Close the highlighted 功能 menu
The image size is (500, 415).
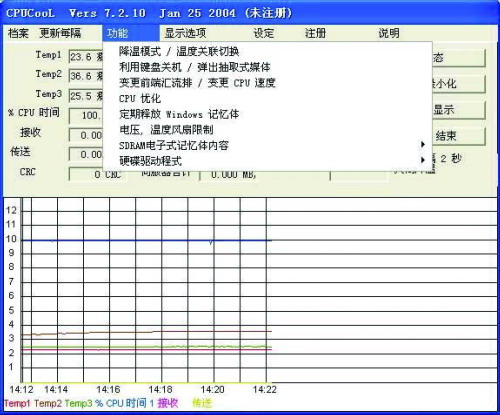(131, 33)
